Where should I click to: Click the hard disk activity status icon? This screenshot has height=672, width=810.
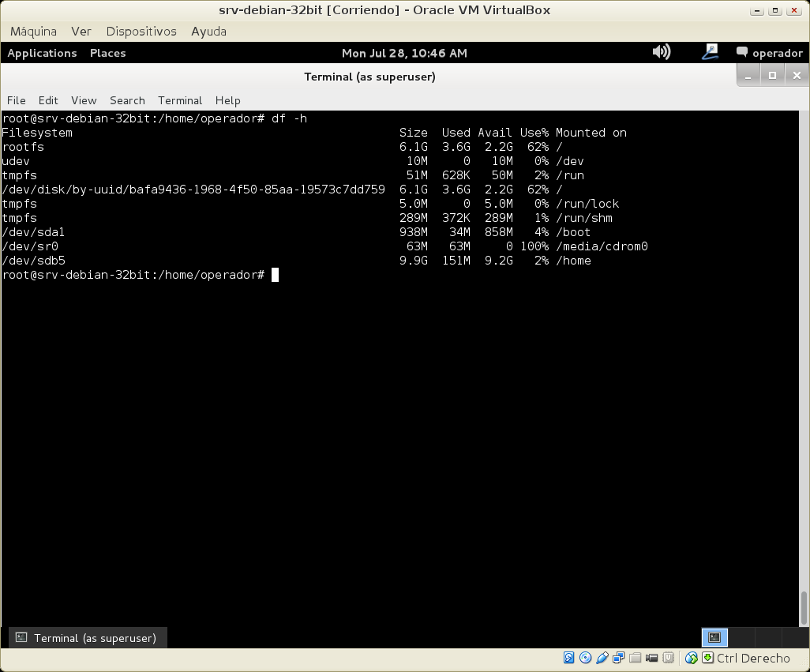[568, 658]
